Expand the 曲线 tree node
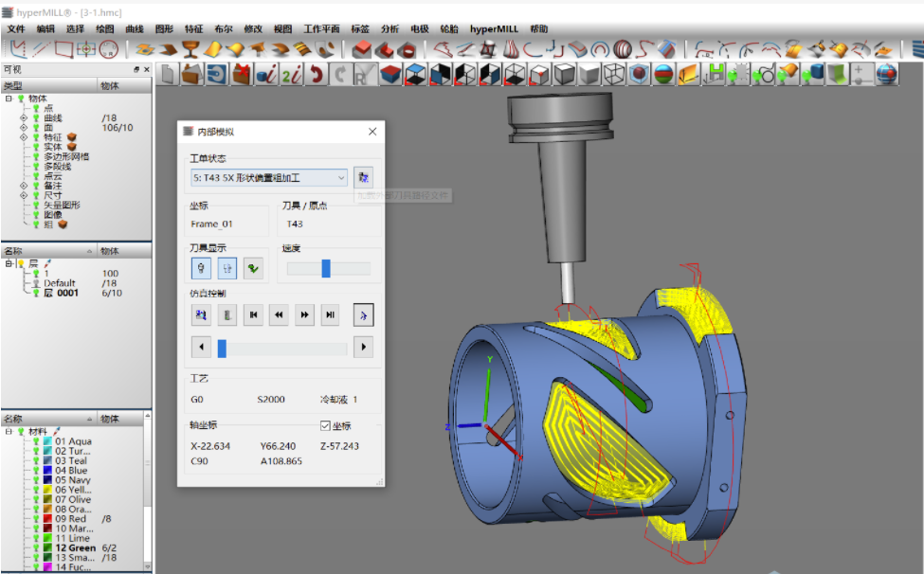The height and width of the screenshot is (574, 924). 24,117
